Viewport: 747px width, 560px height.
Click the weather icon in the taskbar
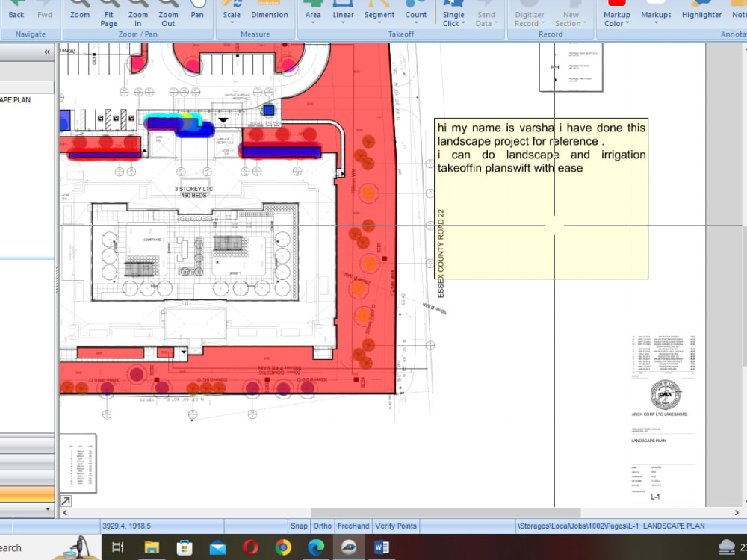point(727,547)
